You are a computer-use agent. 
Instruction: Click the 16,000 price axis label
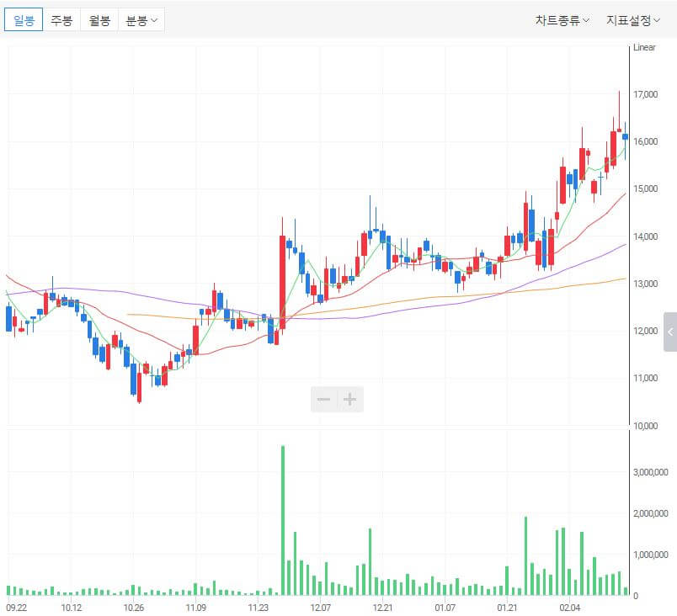coord(646,141)
